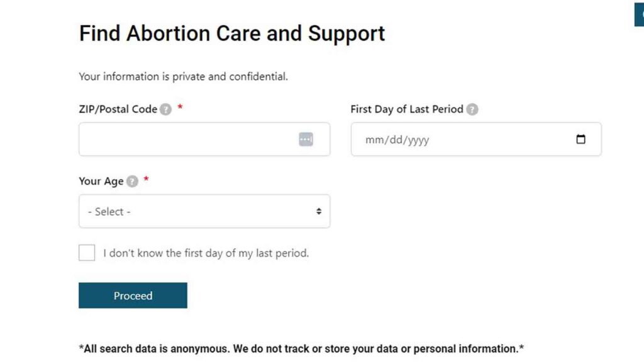
Task: Check the unknown last period checkbox
Action: [87, 253]
